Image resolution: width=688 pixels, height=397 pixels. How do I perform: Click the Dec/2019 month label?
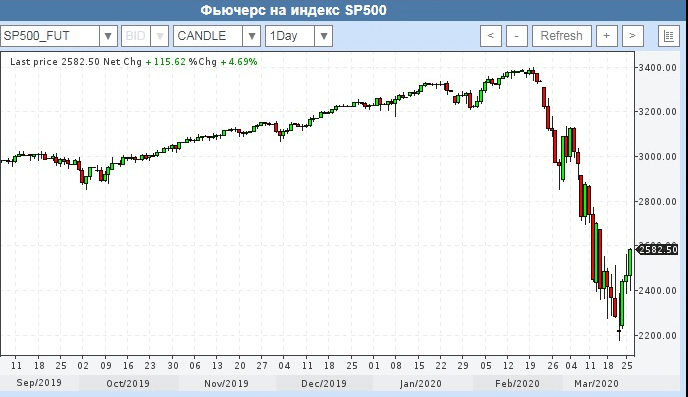click(x=324, y=383)
